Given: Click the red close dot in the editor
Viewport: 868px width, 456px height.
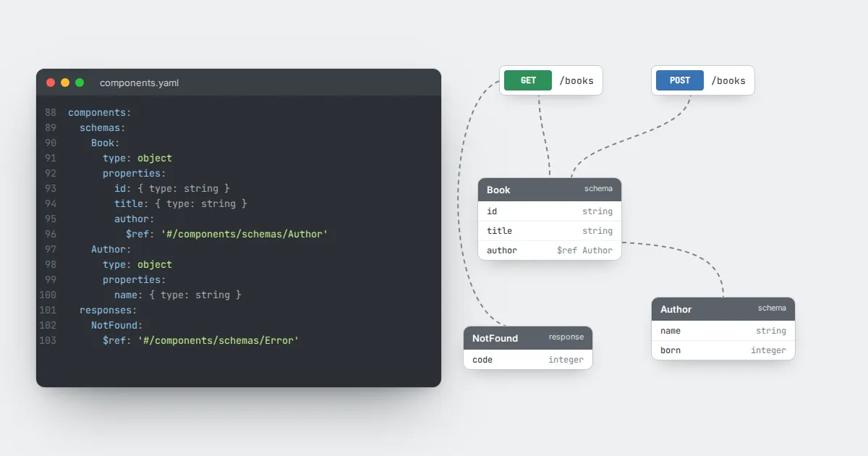Looking at the screenshot, I should 51,83.
